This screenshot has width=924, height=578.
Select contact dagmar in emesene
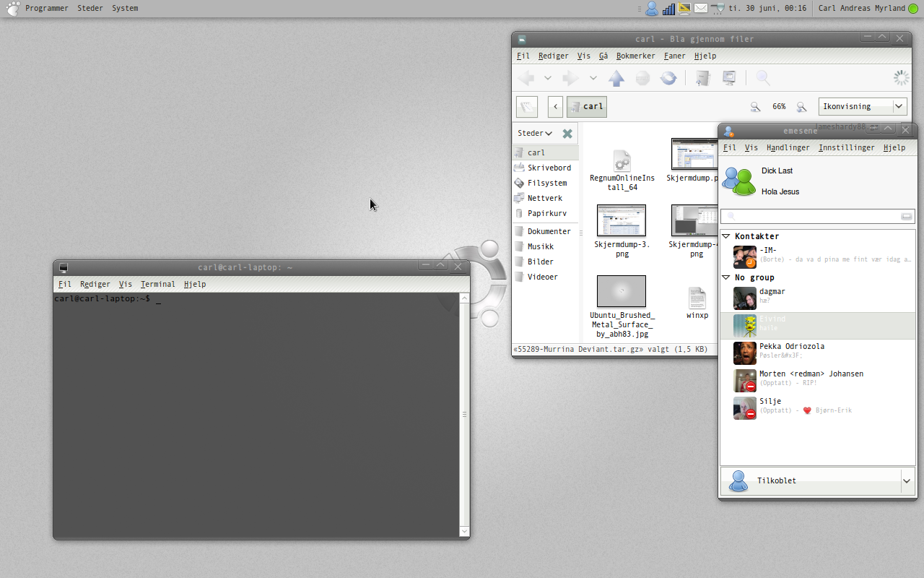818,298
